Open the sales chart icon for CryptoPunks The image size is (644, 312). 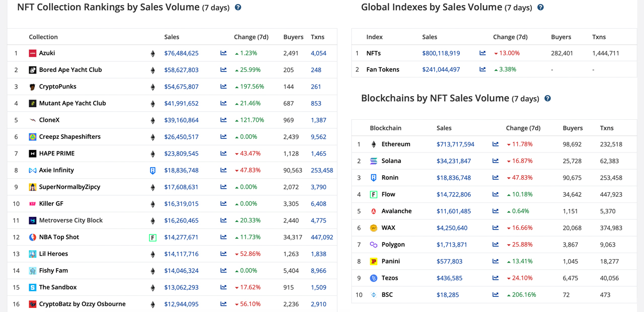click(x=223, y=87)
